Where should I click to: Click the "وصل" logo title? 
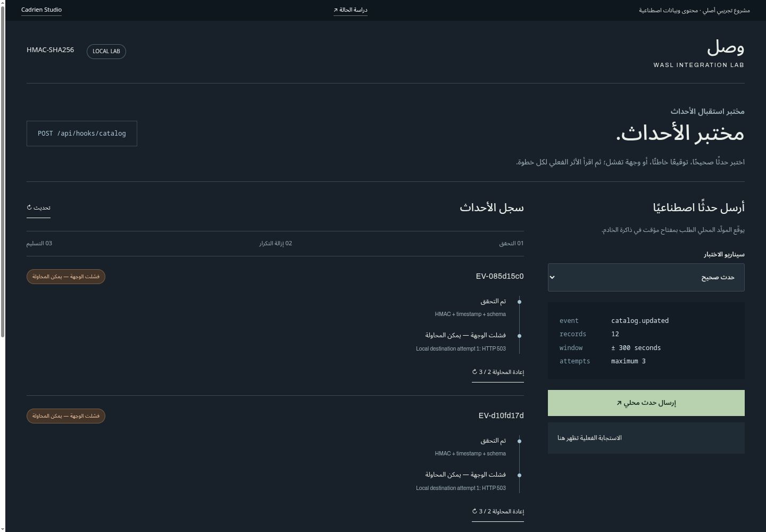726,48
